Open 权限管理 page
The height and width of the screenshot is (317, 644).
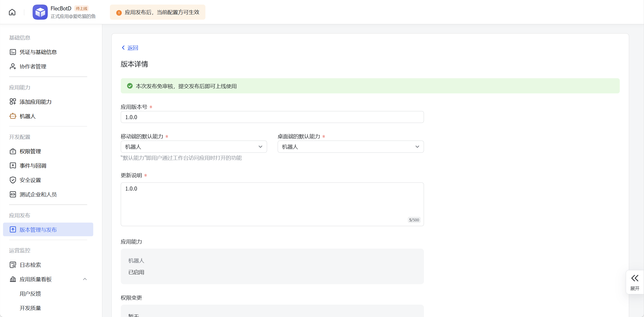coord(48,151)
